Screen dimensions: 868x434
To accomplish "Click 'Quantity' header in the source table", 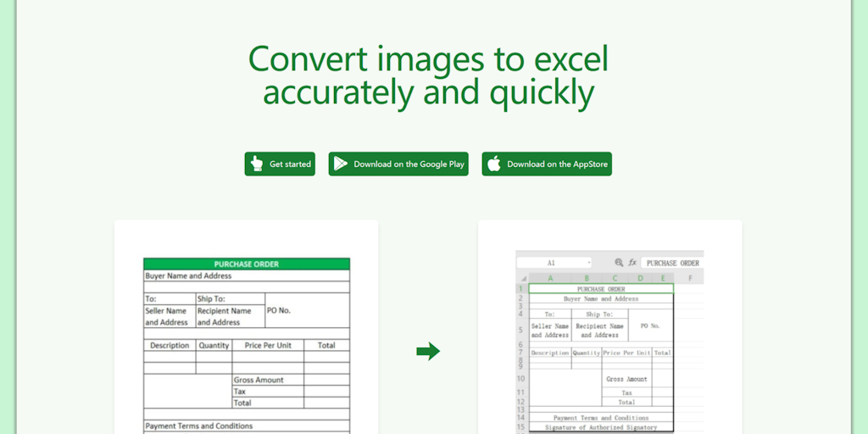I will [214, 346].
